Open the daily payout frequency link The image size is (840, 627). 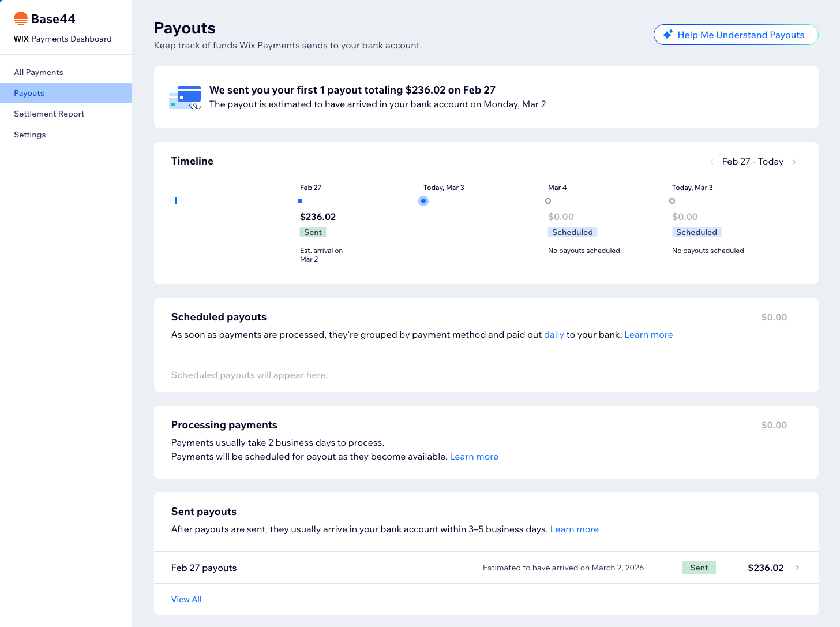[x=554, y=334]
